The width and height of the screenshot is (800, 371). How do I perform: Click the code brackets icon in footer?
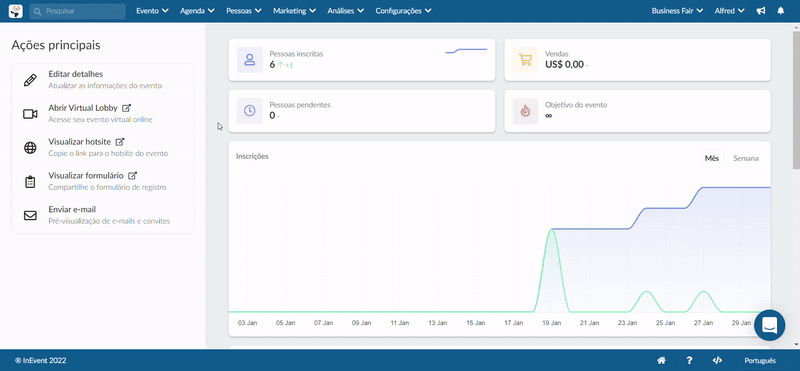[x=717, y=360]
